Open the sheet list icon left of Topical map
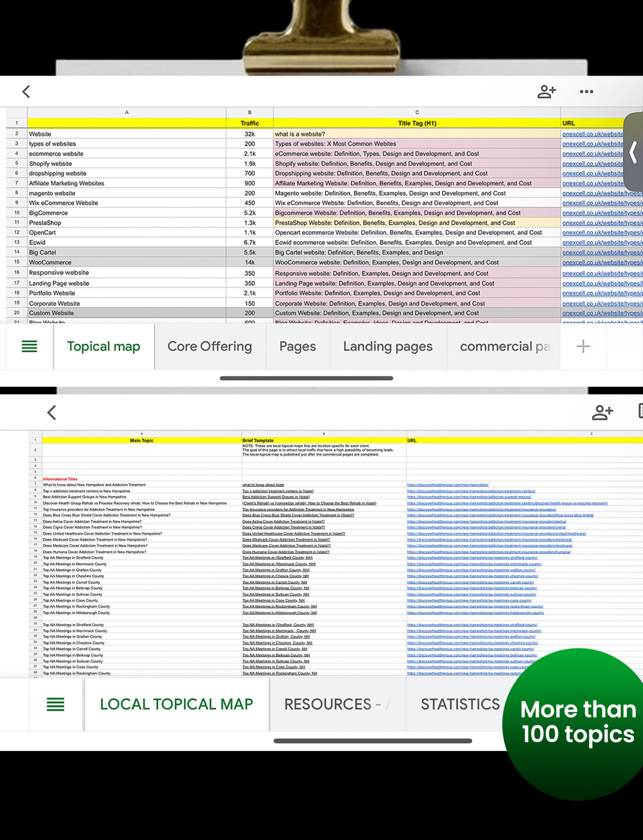 29,346
